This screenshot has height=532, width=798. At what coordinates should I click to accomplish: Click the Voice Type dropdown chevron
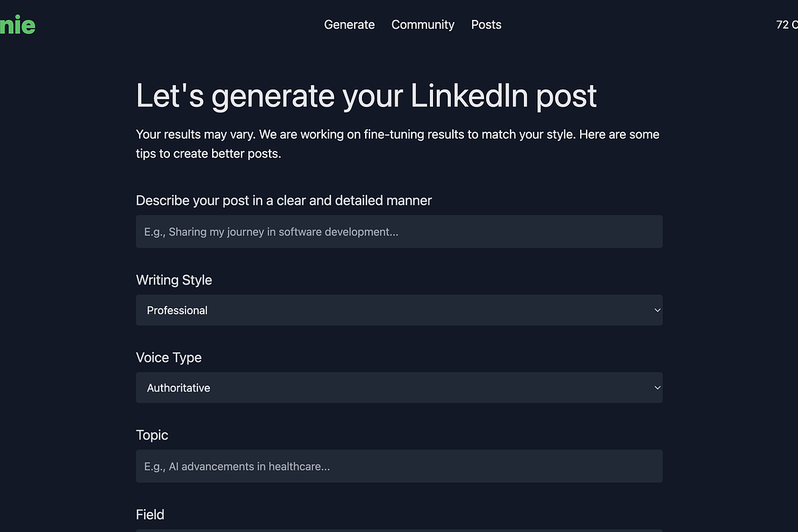pos(656,387)
